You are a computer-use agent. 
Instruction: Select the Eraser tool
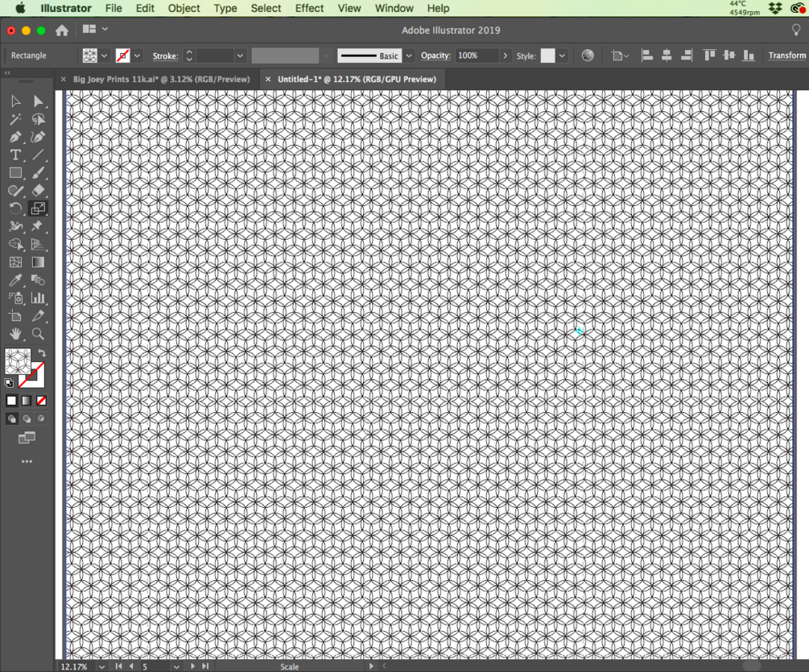pyautogui.click(x=38, y=191)
